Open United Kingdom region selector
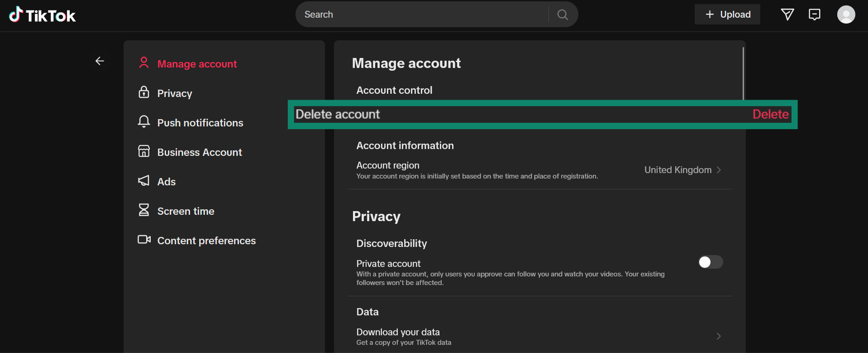Image resolution: width=868 pixels, height=353 pixels. (677, 170)
